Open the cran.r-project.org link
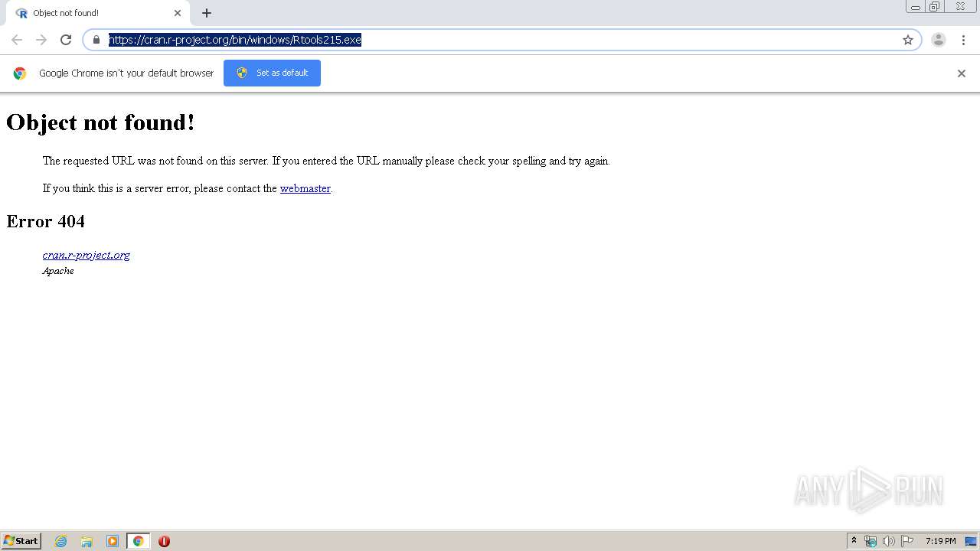Screen dimensions: 980x551 [86, 255]
